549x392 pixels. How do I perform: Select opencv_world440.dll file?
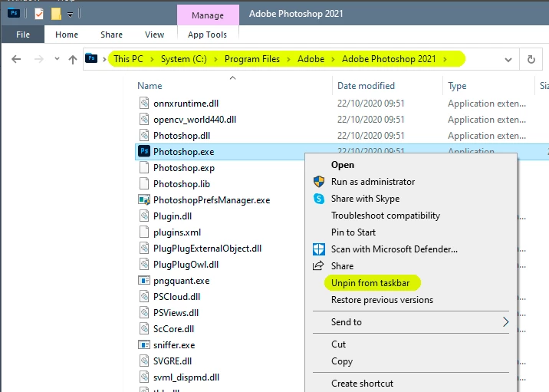[195, 120]
